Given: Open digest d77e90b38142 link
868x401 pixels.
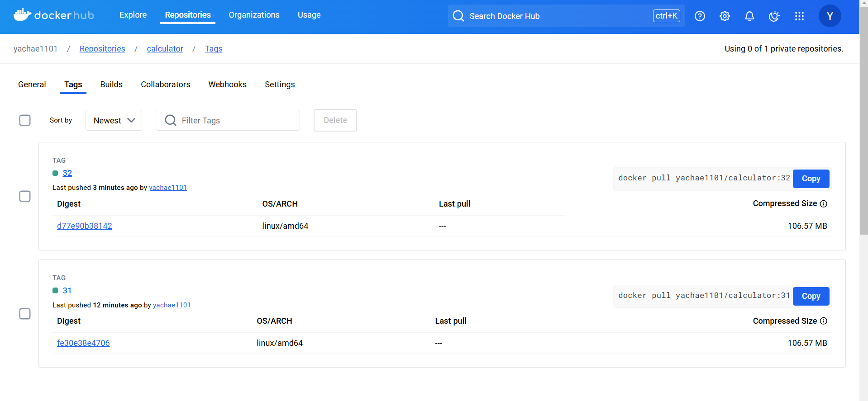Looking at the screenshot, I should tap(85, 226).
